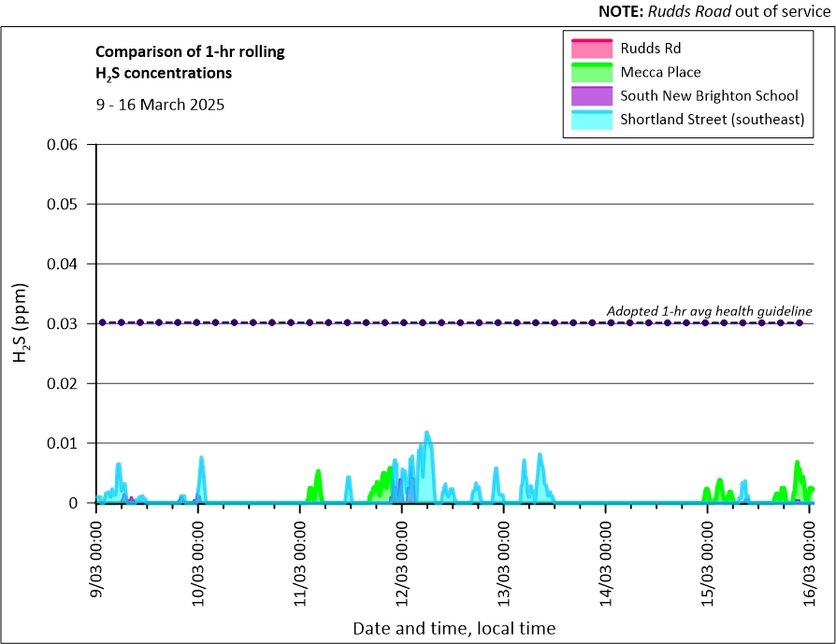Click the green Mecca Place legend swatch
This screenshot has width=836, height=644.
click(x=590, y=72)
